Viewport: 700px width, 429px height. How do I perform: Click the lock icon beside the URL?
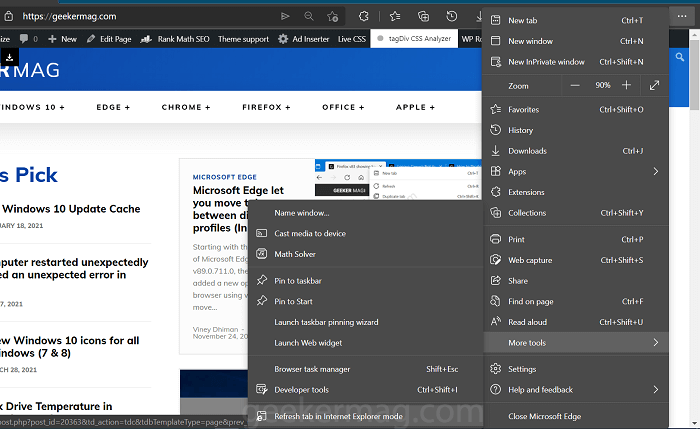[x=8, y=17]
